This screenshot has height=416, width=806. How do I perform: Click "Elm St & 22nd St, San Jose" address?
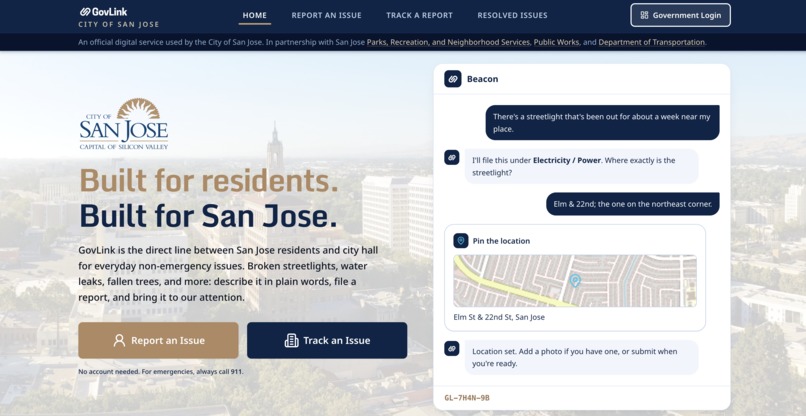[x=499, y=317]
